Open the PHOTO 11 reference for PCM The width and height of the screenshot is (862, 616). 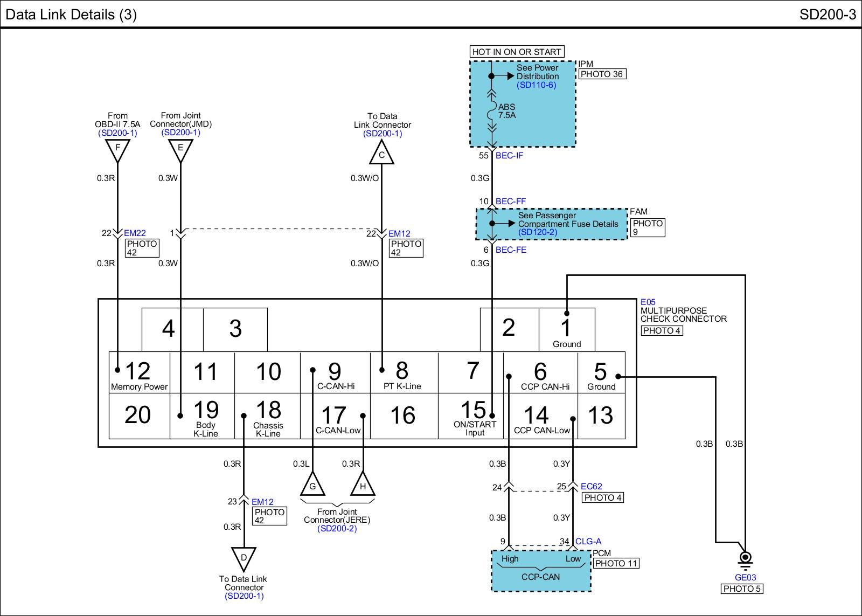(x=616, y=564)
